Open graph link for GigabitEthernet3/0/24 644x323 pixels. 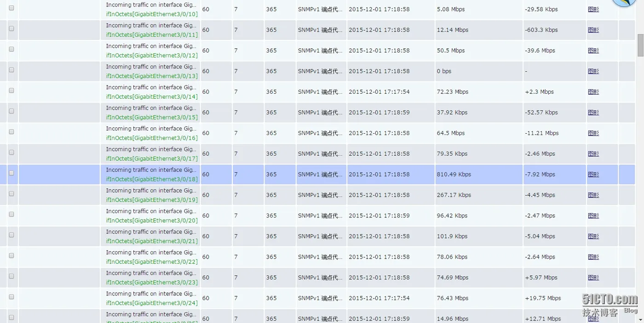(593, 299)
